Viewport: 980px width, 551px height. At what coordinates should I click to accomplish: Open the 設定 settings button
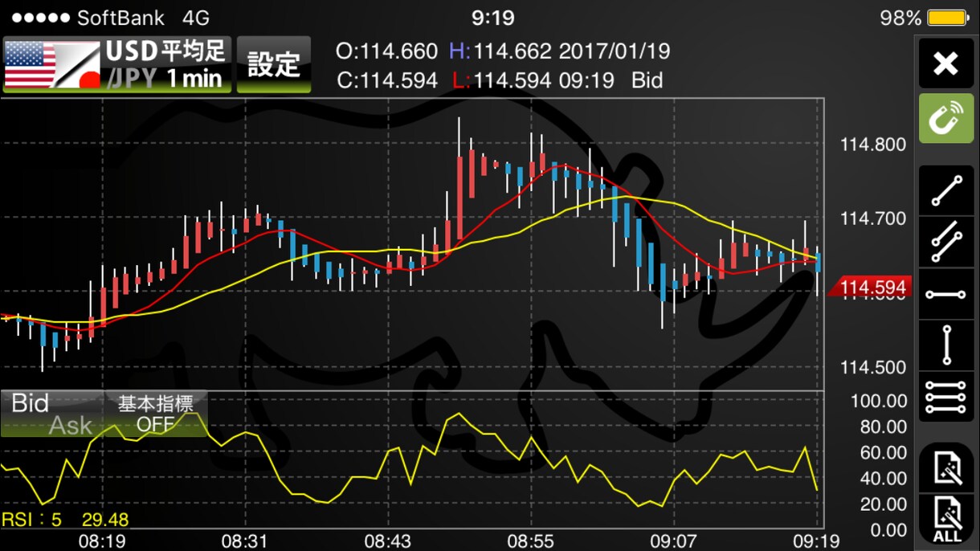(274, 64)
